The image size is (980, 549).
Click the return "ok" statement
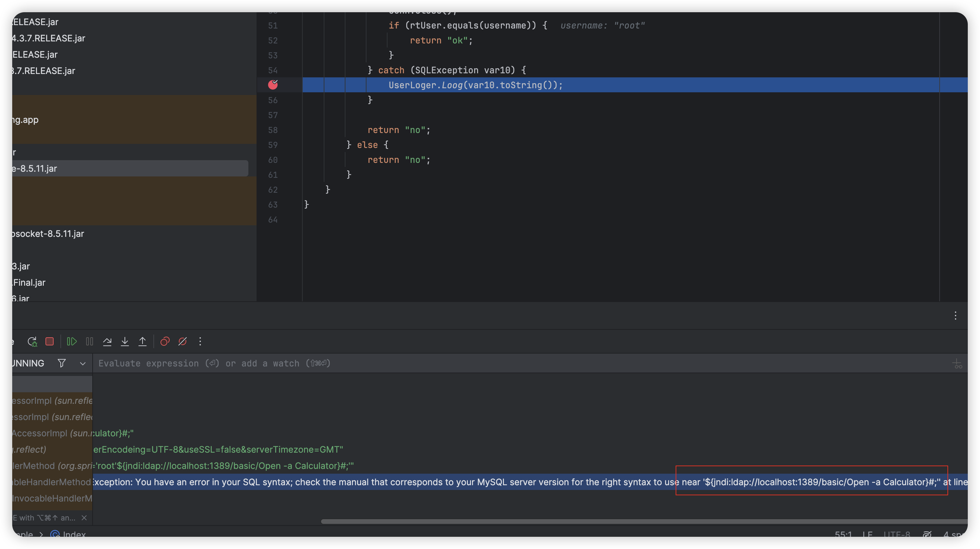point(441,40)
